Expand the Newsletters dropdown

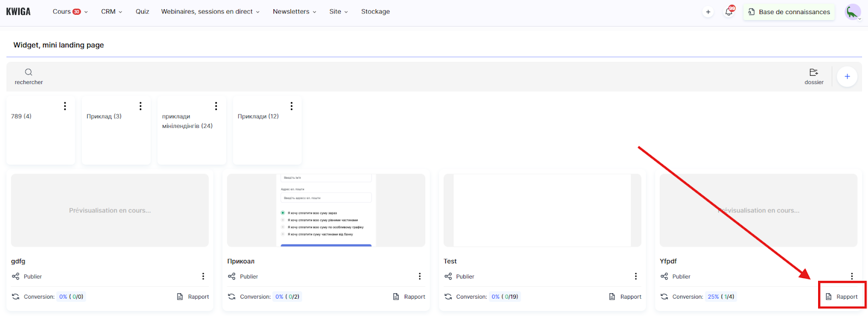point(294,11)
